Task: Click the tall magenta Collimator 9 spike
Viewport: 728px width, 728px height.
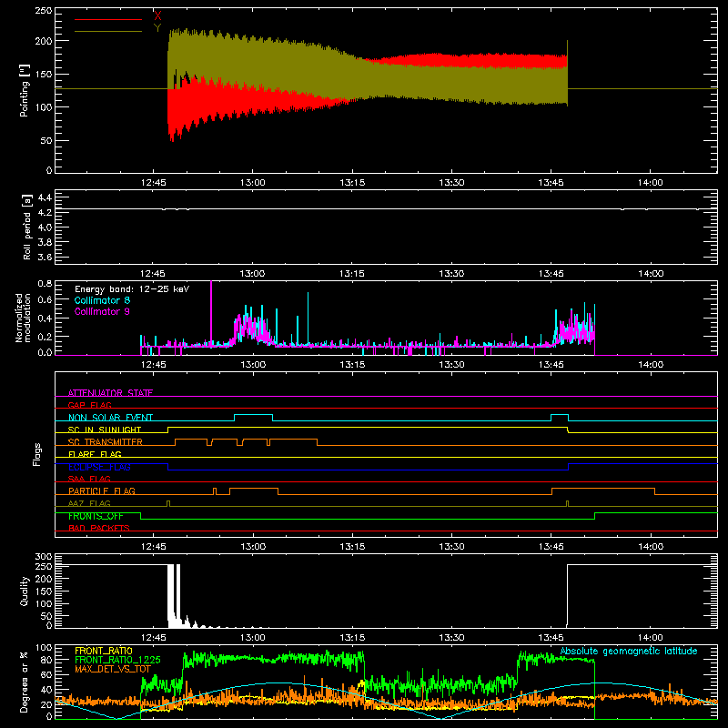Action: 211,311
